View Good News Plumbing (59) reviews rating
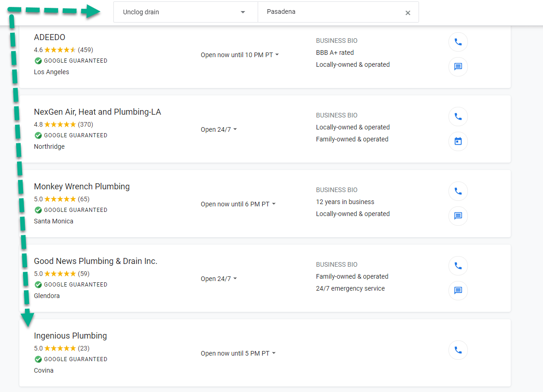 point(62,274)
